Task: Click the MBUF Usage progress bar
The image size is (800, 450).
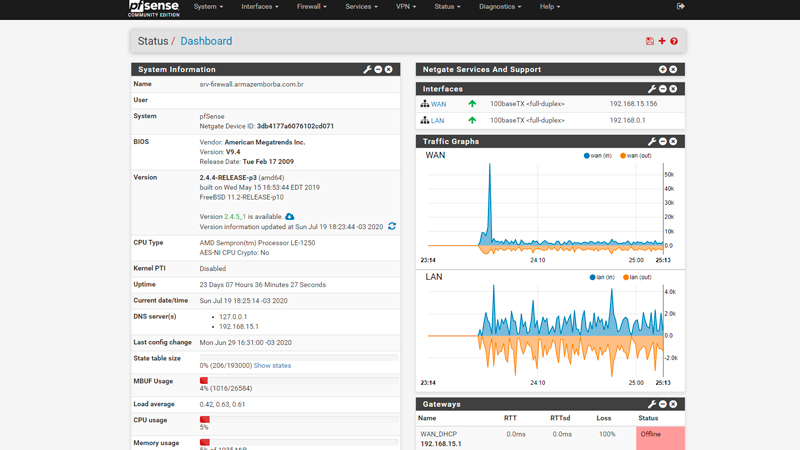Action: tap(298, 381)
